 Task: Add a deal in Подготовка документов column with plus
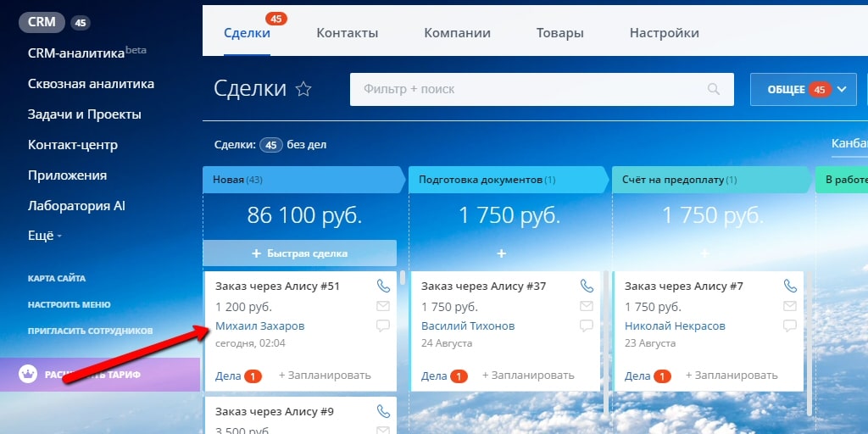[502, 253]
